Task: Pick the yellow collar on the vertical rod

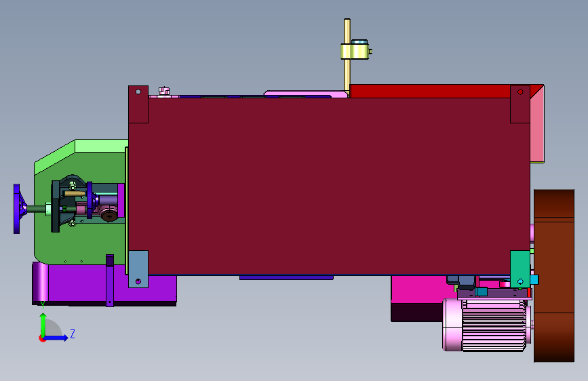Action: point(355,51)
